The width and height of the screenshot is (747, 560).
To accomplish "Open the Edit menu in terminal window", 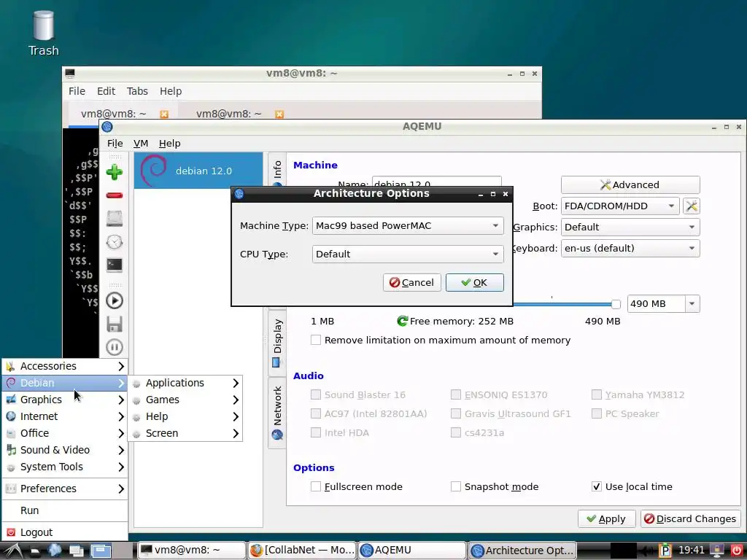I will [x=106, y=91].
